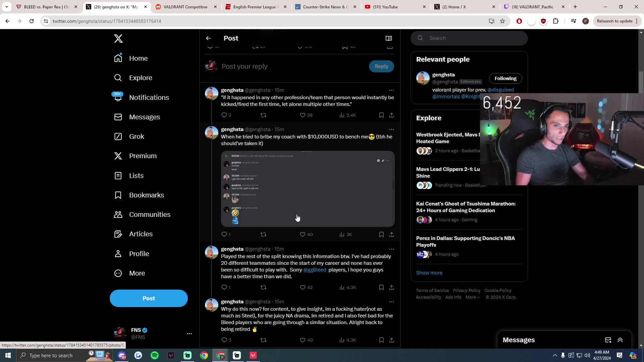Switch to English Premier League tab
This screenshot has width=644, height=362.
256,7
